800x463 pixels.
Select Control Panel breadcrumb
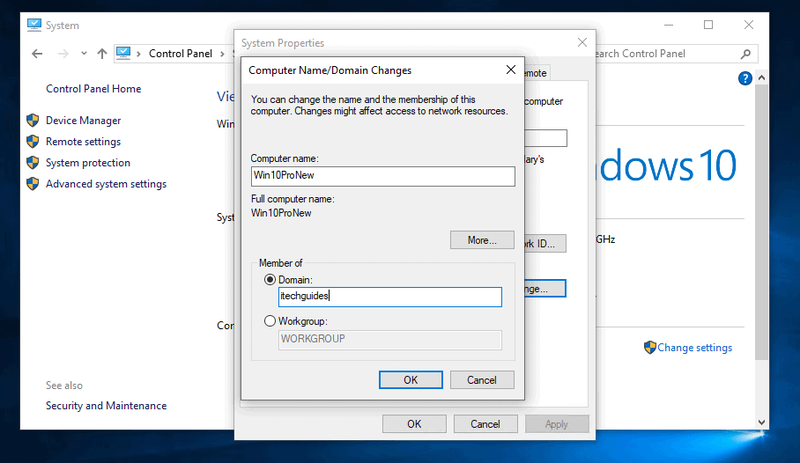pos(180,54)
